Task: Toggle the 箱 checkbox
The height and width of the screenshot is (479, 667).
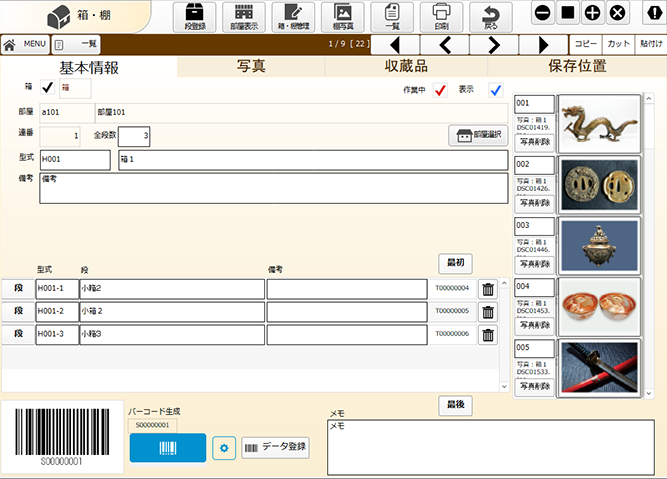Action: (47, 88)
